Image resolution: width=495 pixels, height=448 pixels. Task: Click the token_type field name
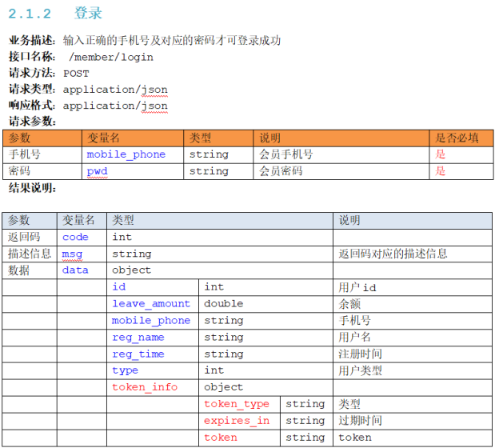[237, 404]
